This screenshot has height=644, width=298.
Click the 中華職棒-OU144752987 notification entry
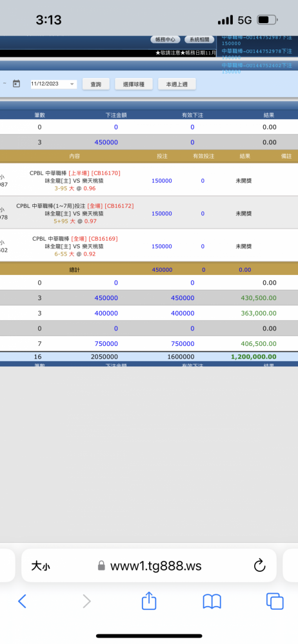tap(257, 40)
